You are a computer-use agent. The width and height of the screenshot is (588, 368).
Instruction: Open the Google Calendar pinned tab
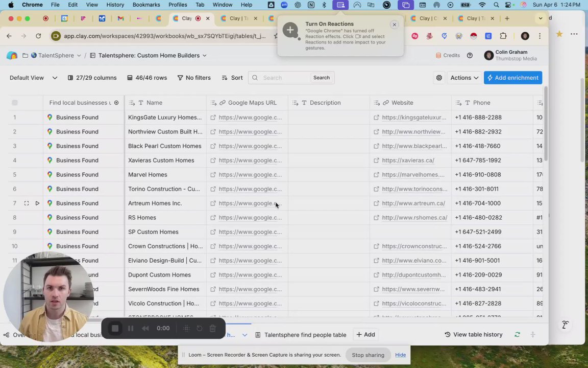[64, 18]
